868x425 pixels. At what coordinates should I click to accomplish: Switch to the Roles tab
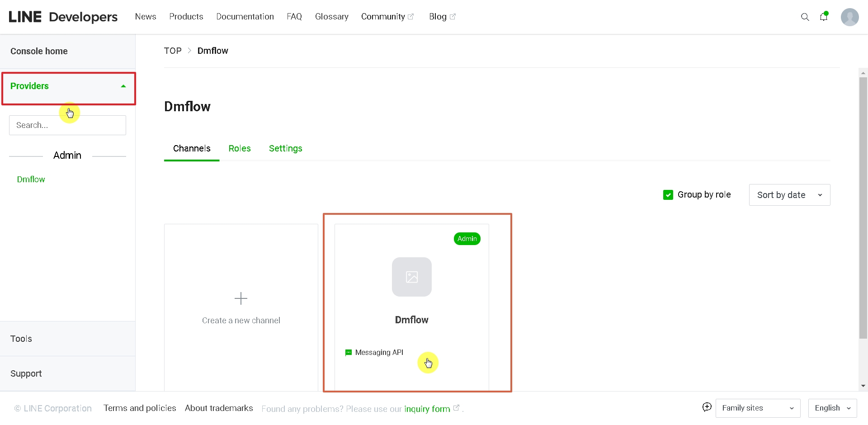(x=239, y=148)
